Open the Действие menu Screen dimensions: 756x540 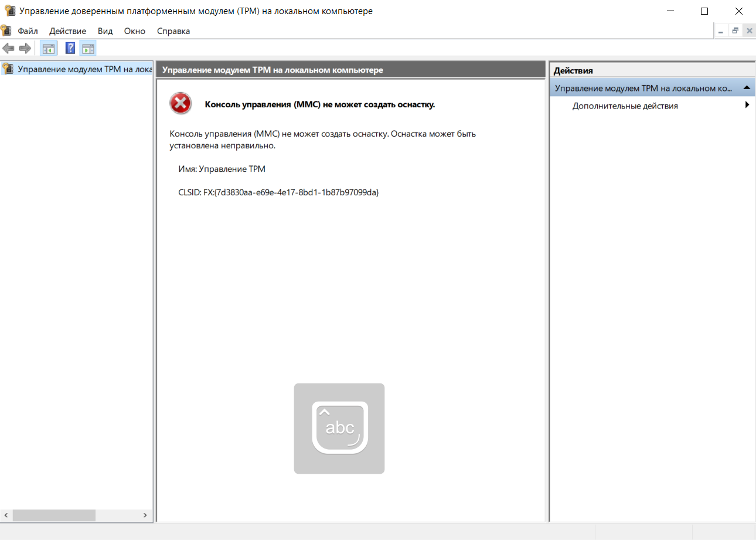click(68, 31)
